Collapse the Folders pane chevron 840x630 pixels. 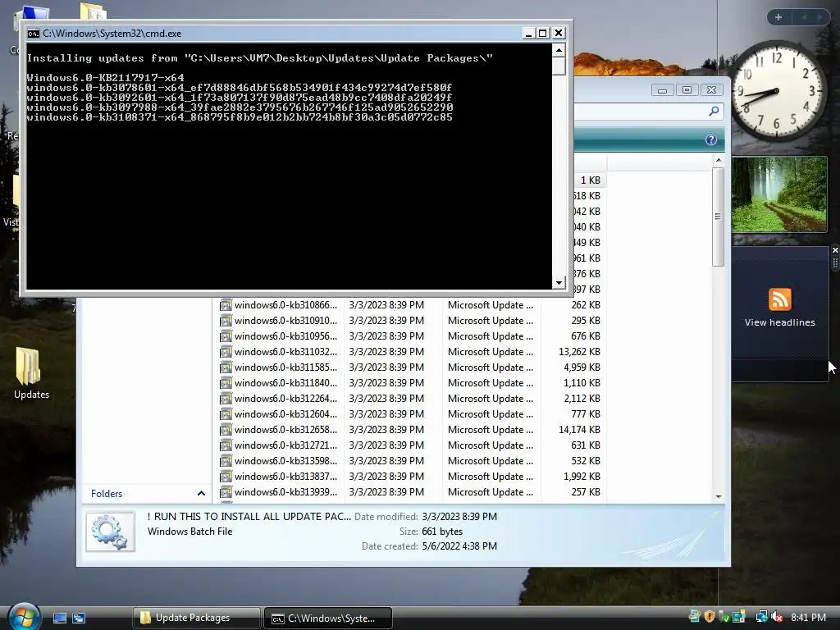pos(202,493)
